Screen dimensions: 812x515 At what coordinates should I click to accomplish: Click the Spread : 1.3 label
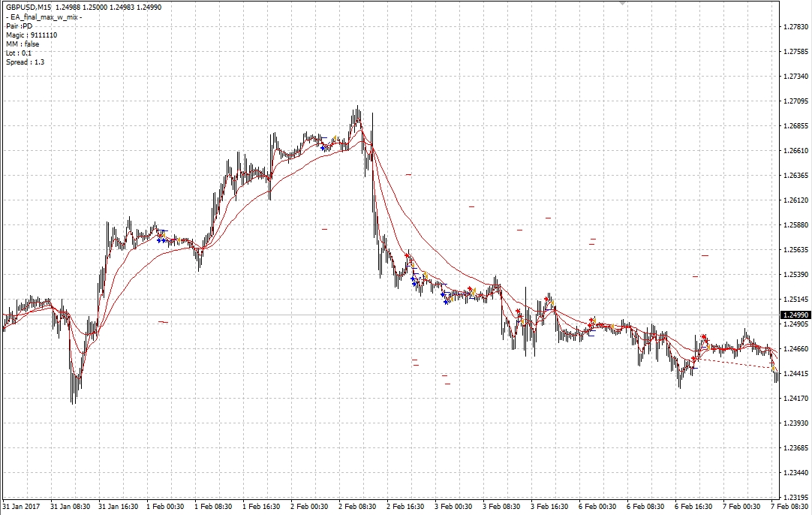click(25, 62)
